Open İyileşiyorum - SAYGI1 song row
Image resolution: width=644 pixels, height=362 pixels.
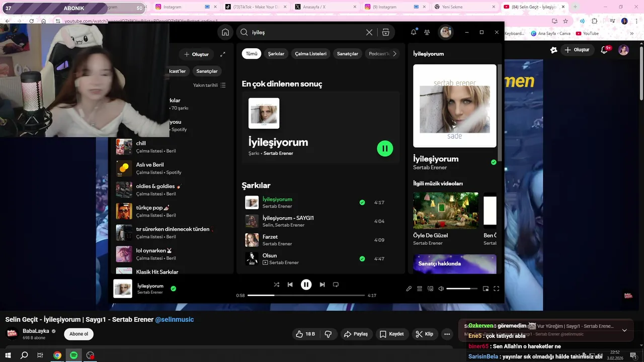320,221
